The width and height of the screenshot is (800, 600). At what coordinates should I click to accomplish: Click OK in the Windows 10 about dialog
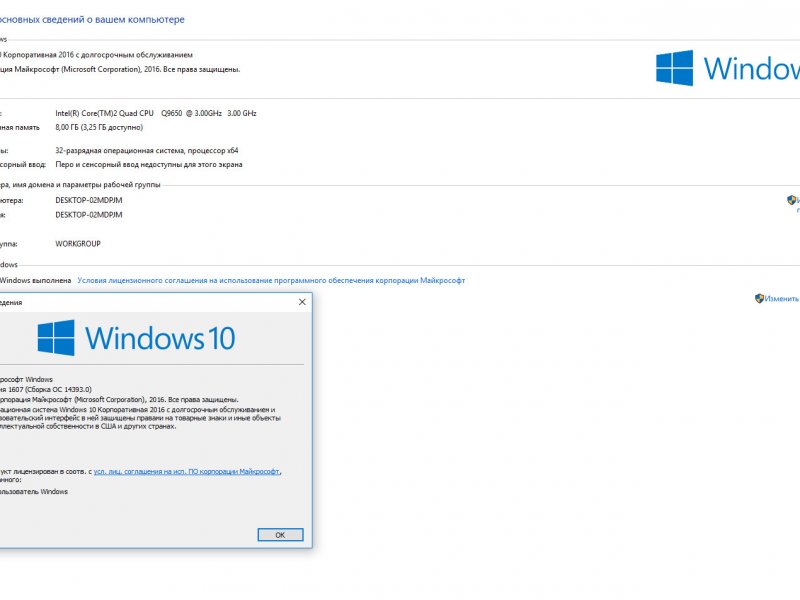click(x=280, y=535)
